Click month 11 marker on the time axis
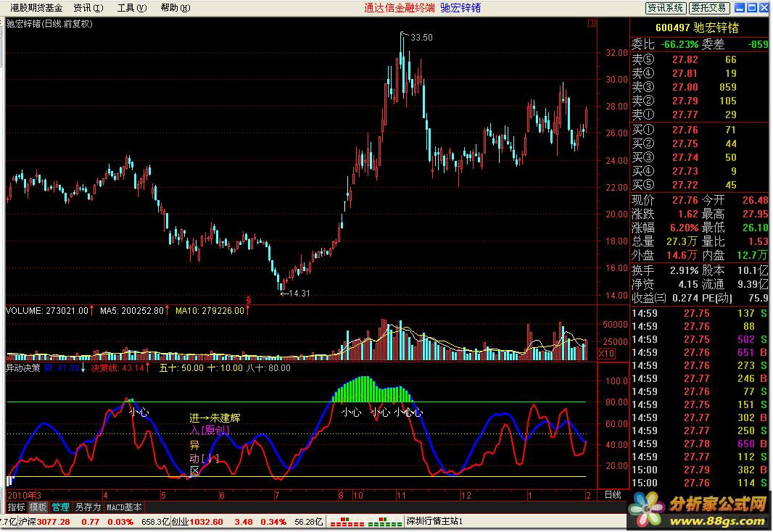The width and height of the screenshot is (773, 532). [401, 496]
